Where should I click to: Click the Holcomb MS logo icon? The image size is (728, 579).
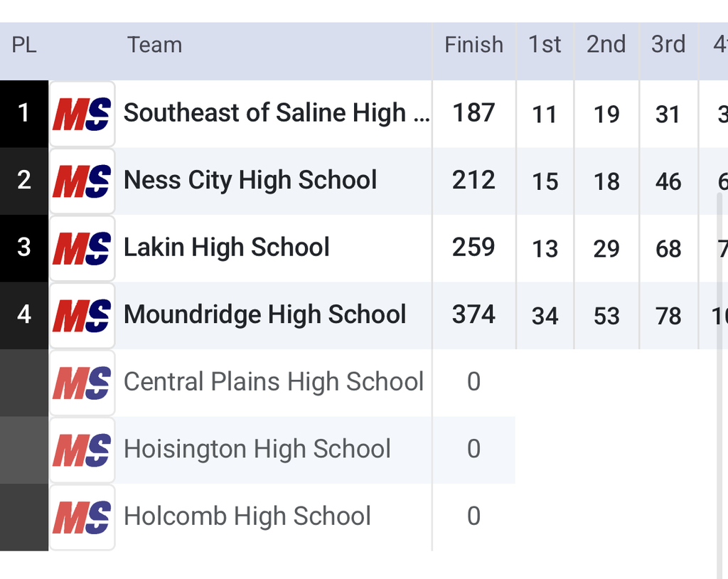tap(82, 517)
